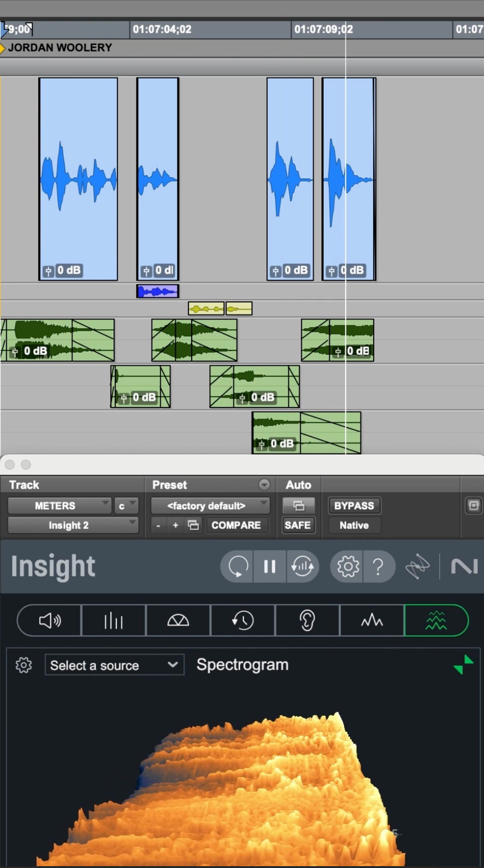The width and height of the screenshot is (484, 868).
Task: Select next preset with plus button
Action: pos(175,525)
